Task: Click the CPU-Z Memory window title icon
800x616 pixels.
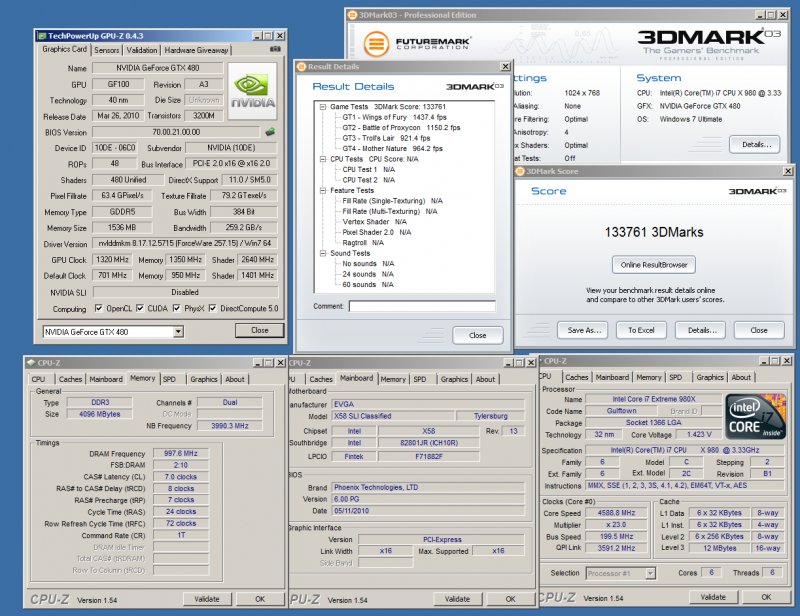Action: point(31,363)
